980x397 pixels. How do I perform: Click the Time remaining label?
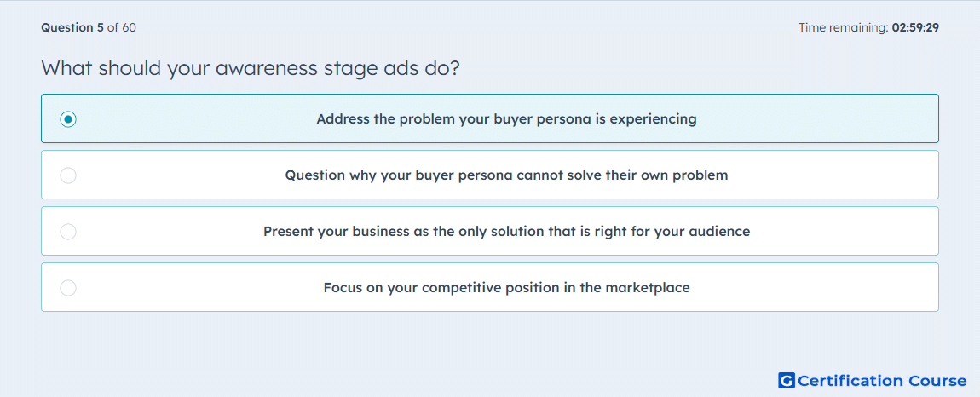tap(844, 27)
